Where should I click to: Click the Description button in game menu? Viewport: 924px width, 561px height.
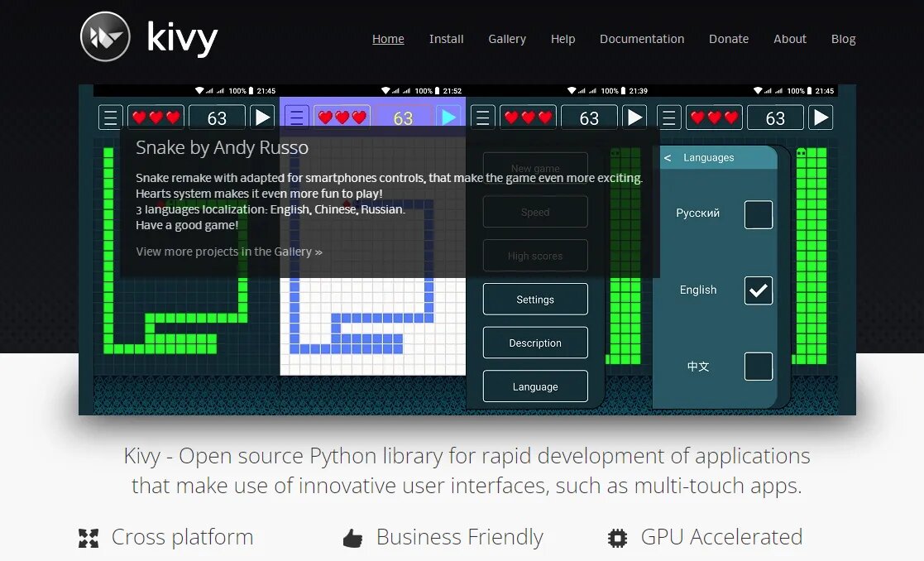535,343
